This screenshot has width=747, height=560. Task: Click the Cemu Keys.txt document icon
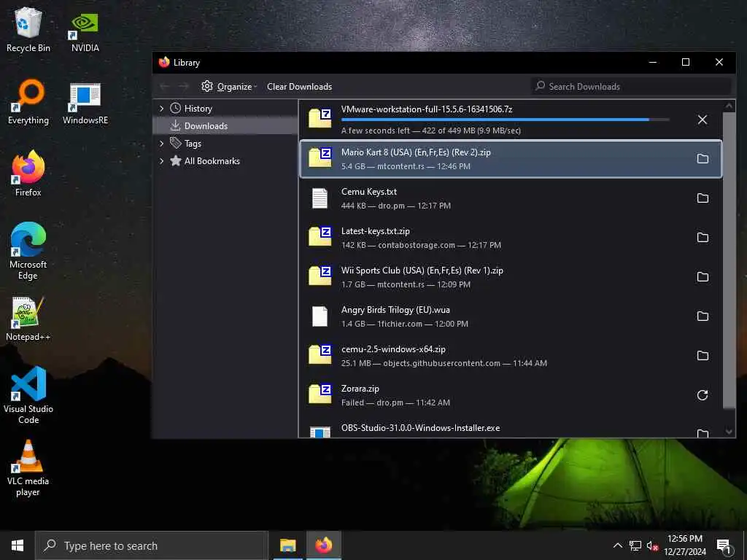pos(320,198)
